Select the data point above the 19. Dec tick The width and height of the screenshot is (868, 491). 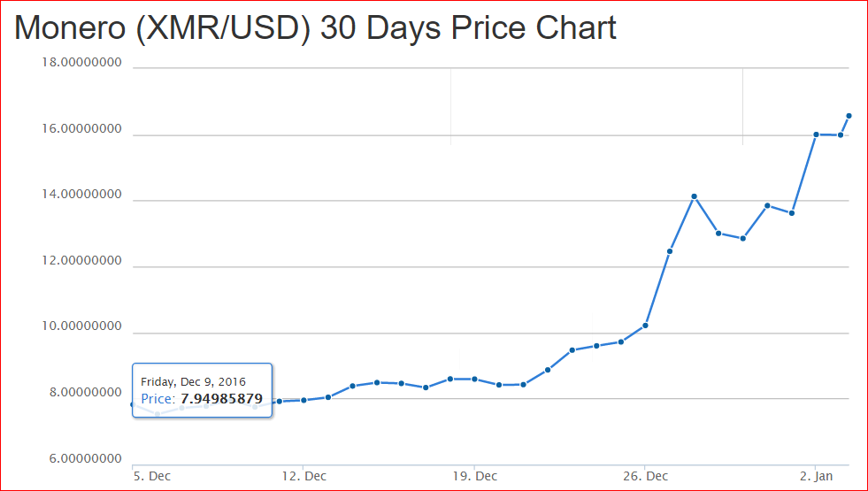(474, 380)
